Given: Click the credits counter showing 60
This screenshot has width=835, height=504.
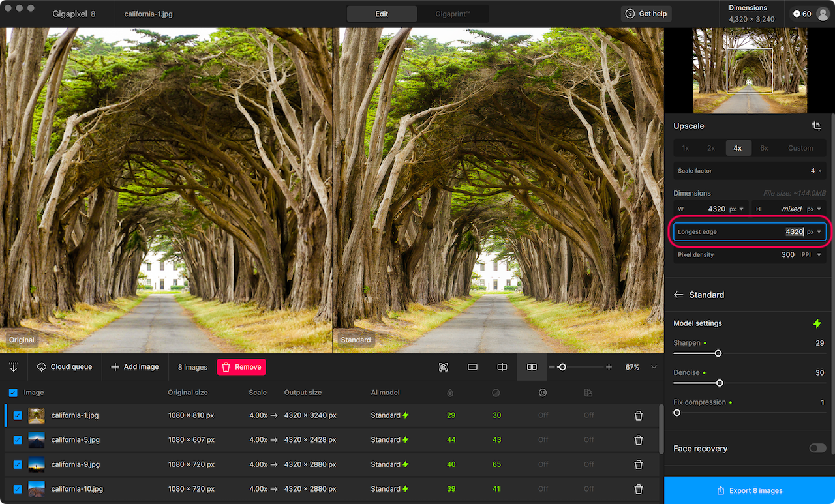Looking at the screenshot, I should point(802,14).
